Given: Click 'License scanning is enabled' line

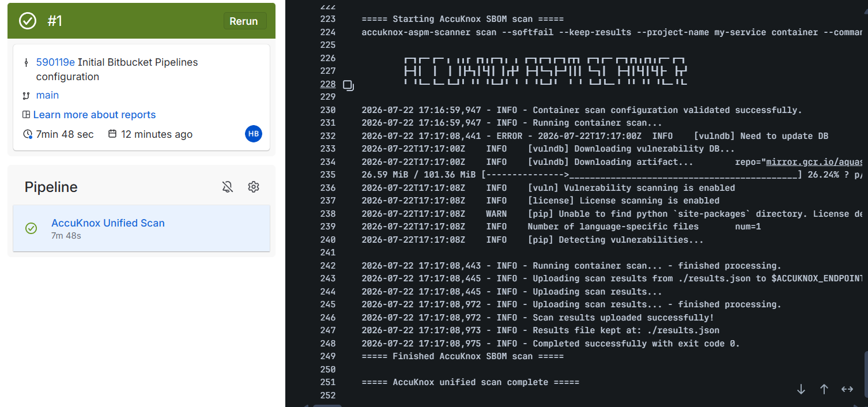Looking at the screenshot, I should pos(540,201).
